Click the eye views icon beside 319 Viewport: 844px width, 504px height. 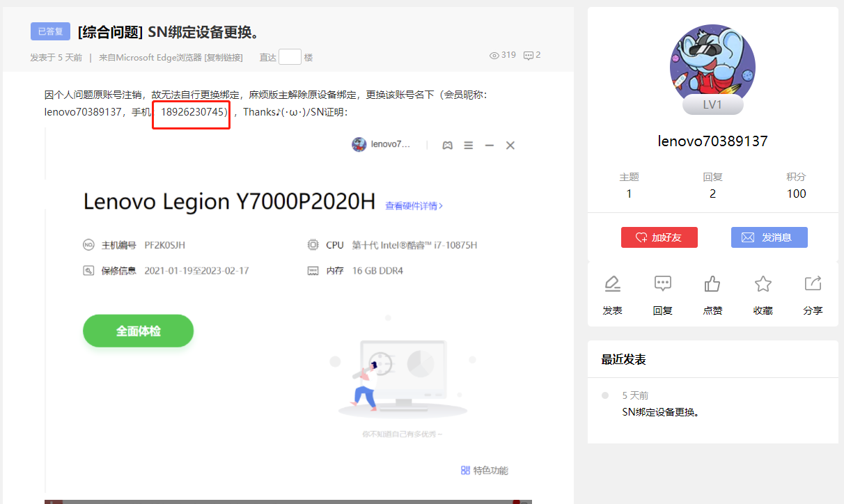click(494, 55)
